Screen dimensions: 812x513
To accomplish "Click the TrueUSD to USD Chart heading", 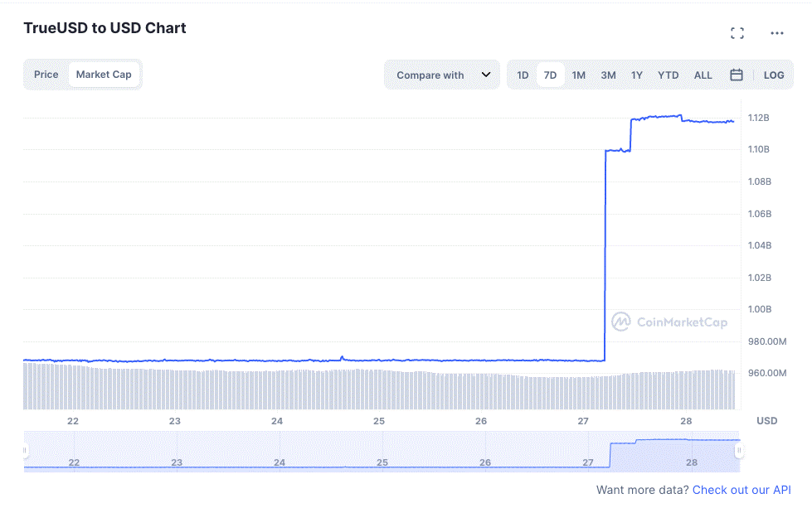I will pyautogui.click(x=105, y=28).
